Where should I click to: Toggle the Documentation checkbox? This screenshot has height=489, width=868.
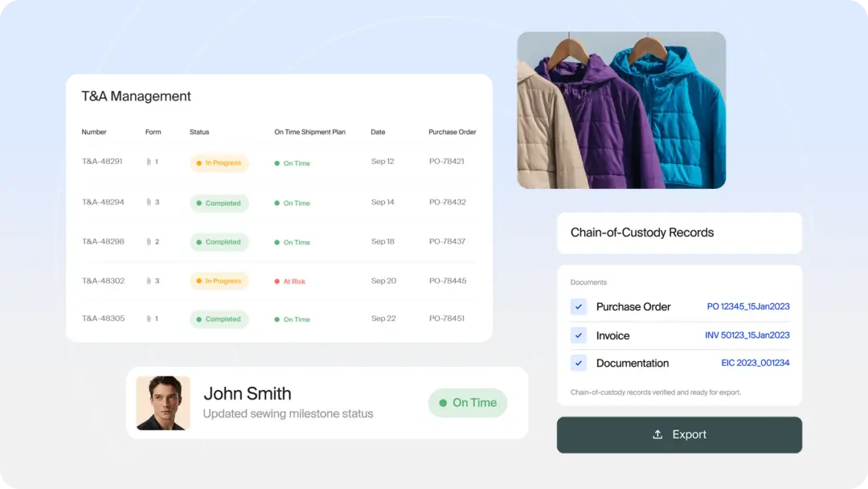click(579, 364)
